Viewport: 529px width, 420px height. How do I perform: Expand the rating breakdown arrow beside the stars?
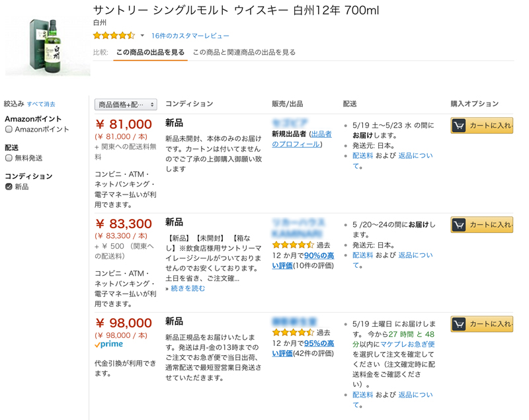click(142, 36)
